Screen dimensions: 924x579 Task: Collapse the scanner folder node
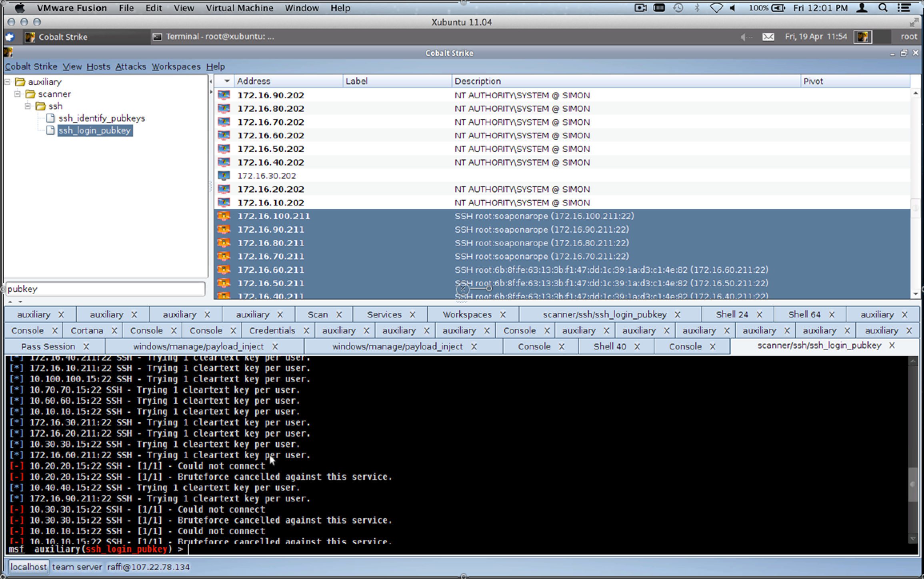pos(18,94)
